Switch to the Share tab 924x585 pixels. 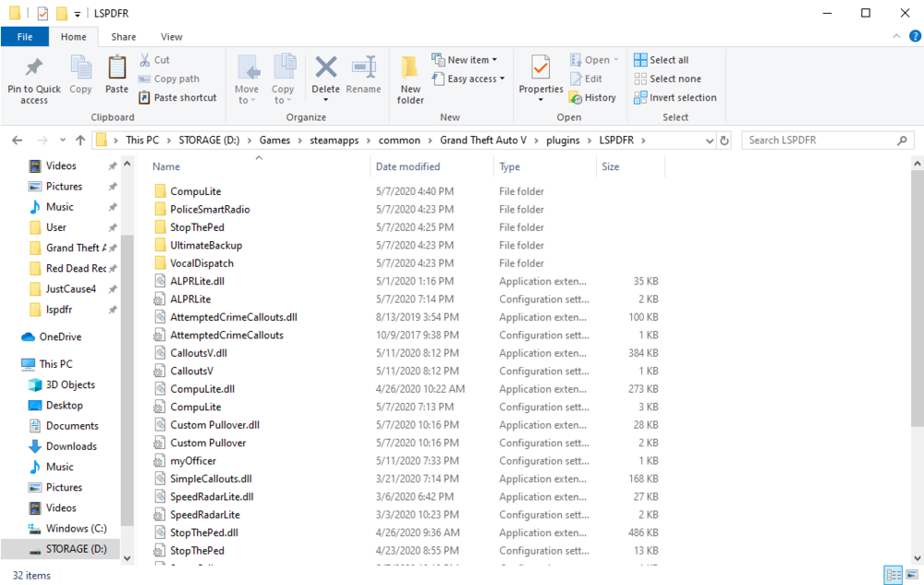(x=124, y=37)
